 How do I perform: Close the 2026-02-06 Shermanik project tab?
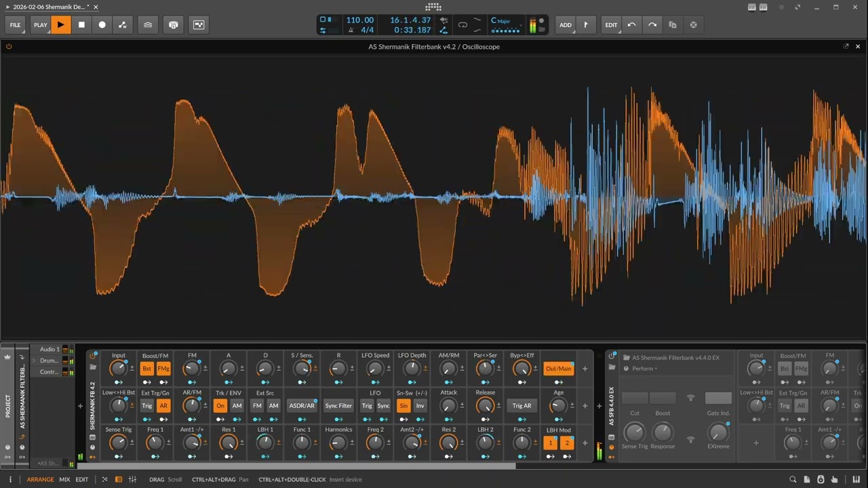96,7
